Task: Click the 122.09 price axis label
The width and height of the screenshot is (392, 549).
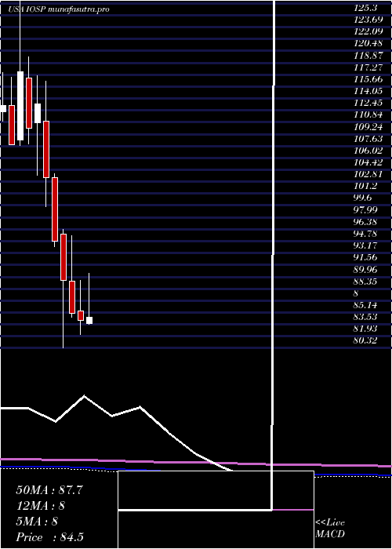Action: pyautogui.click(x=368, y=33)
